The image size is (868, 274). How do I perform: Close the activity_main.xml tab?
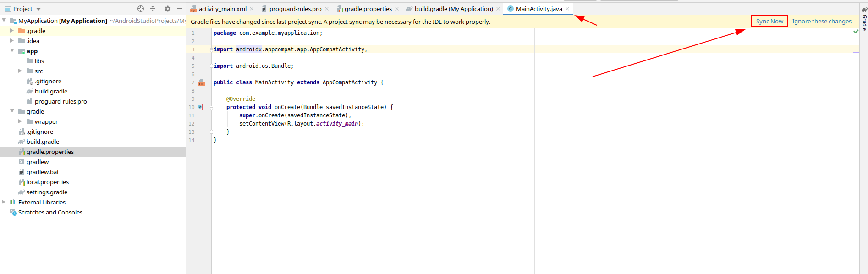252,9
